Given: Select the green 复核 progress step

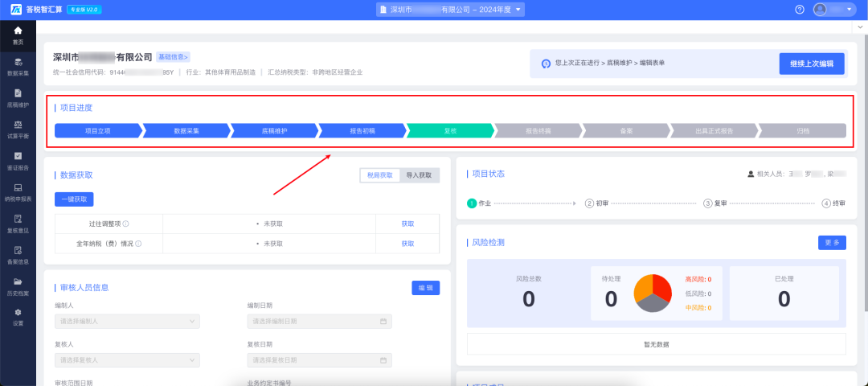Looking at the screenshot, I should coord(450,131).
